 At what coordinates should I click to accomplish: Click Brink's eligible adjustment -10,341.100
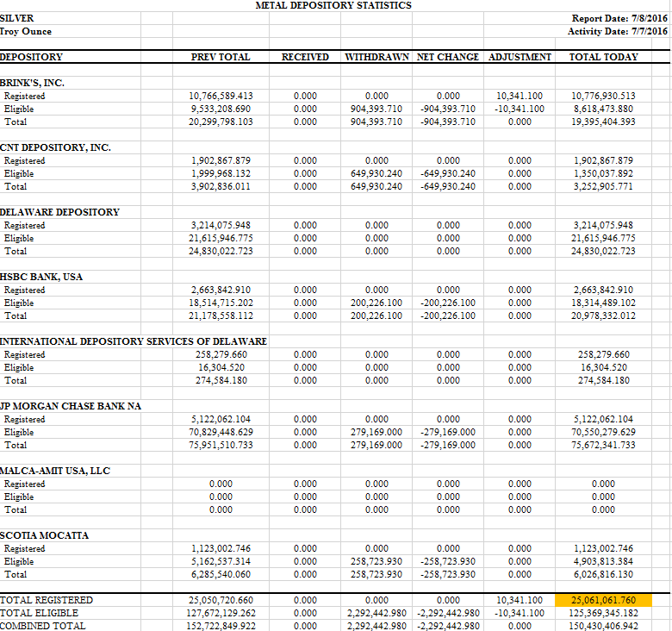pyautogui.click(x=520, y=109)
